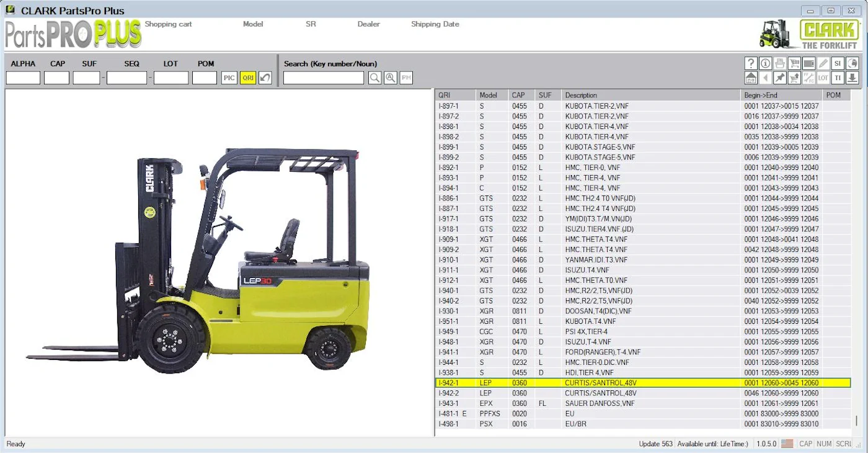Open the parts list view icon

(808, 63)
